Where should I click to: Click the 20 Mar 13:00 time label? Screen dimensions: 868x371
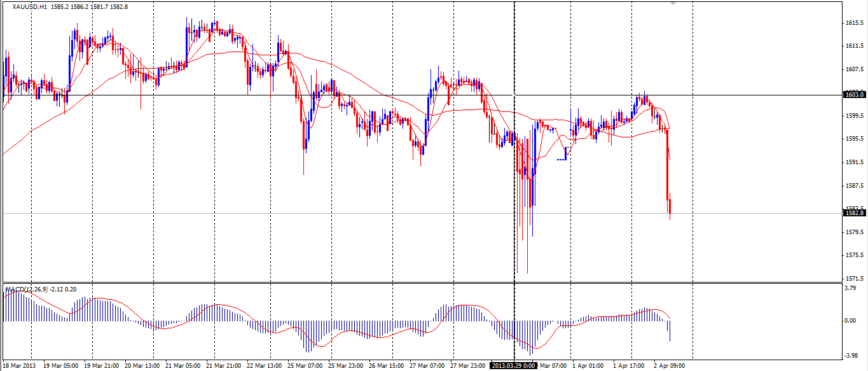(x=142, y=366)
